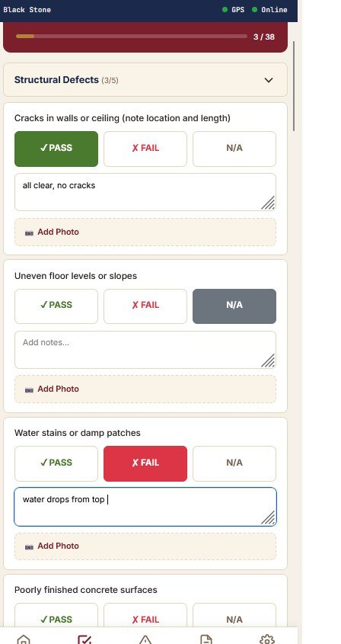This screenshot has width=341, height=644.
Task: Mark poorly finished concrete surfaces as PASS
Action: [56, 620]
